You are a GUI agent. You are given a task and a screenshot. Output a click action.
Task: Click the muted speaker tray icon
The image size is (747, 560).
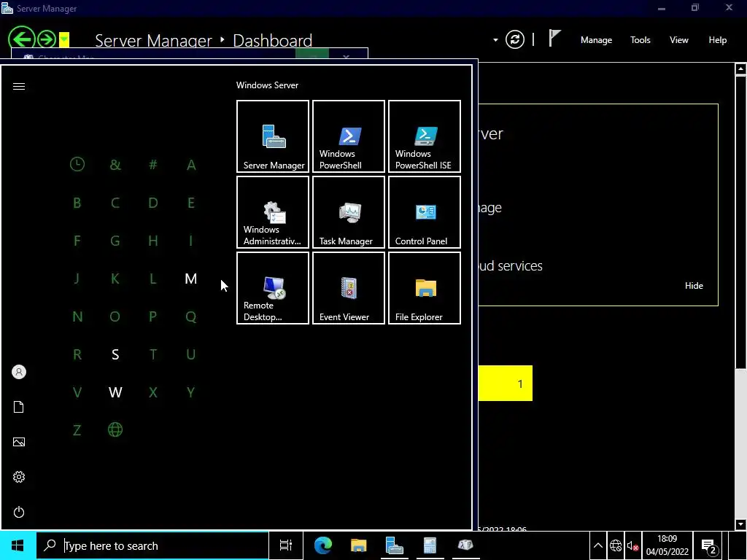632,545
